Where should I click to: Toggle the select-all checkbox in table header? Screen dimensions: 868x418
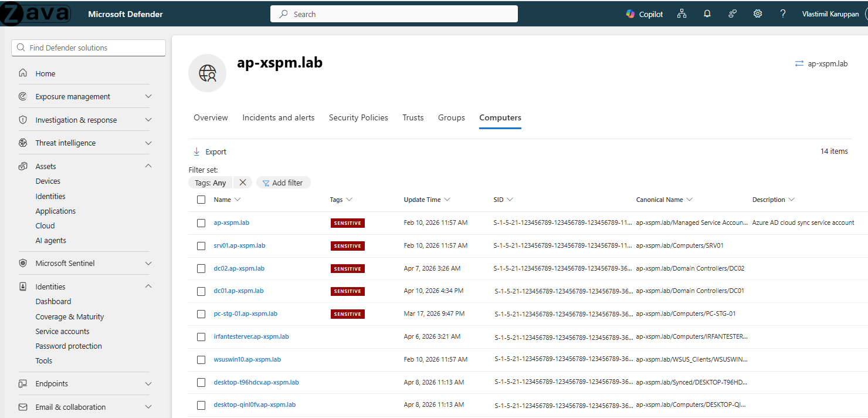point(201,200)
